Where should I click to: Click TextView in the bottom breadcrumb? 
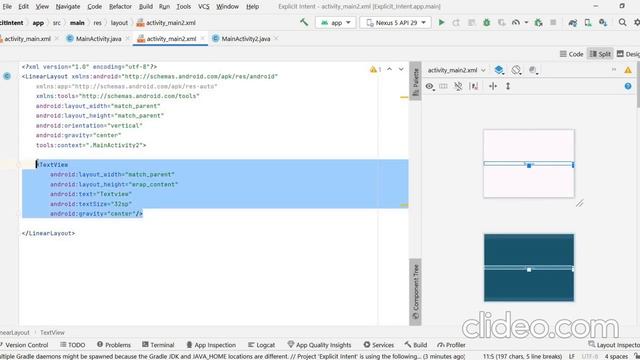coord(52,333)
